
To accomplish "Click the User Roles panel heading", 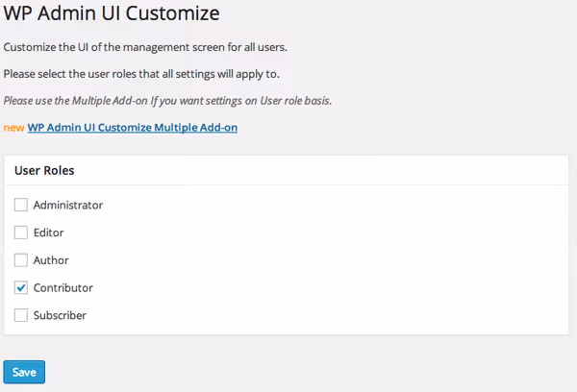I will (x=44, y=171).
